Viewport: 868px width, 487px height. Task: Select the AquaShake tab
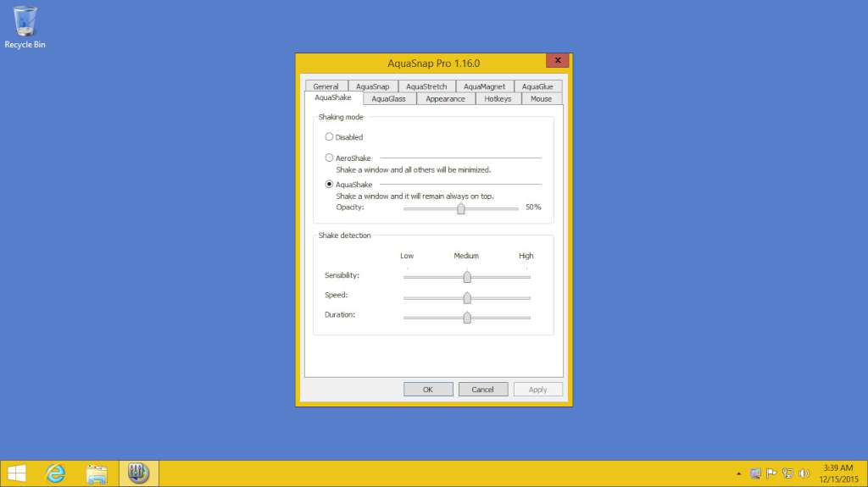pyautogui.click(x=332, y=98)
